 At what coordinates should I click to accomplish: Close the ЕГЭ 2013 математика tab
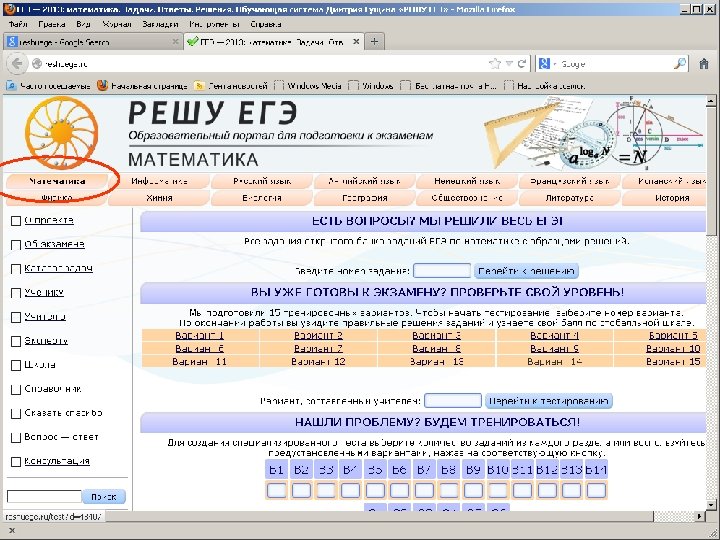(356, 41)
